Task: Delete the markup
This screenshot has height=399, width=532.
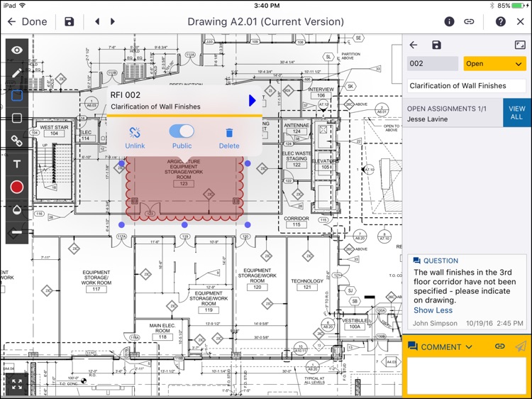Action: coord(229,138)
